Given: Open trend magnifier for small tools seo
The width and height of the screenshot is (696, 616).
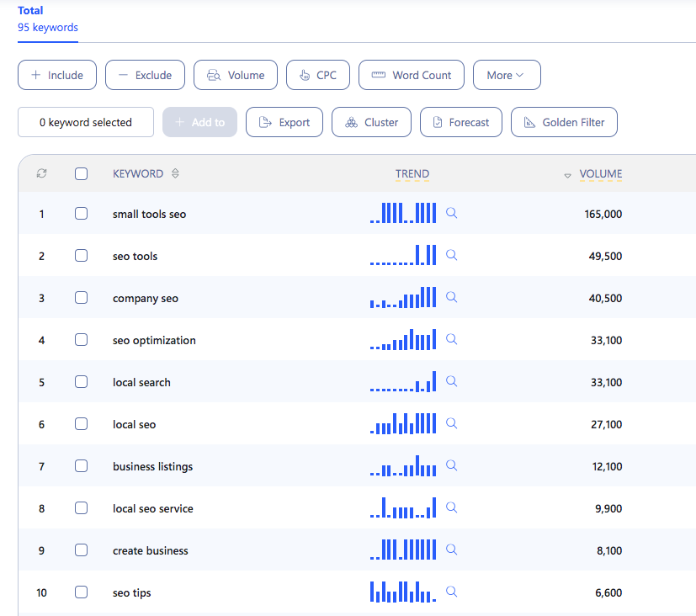Looking at the screenshot, I should click(451, 213).
